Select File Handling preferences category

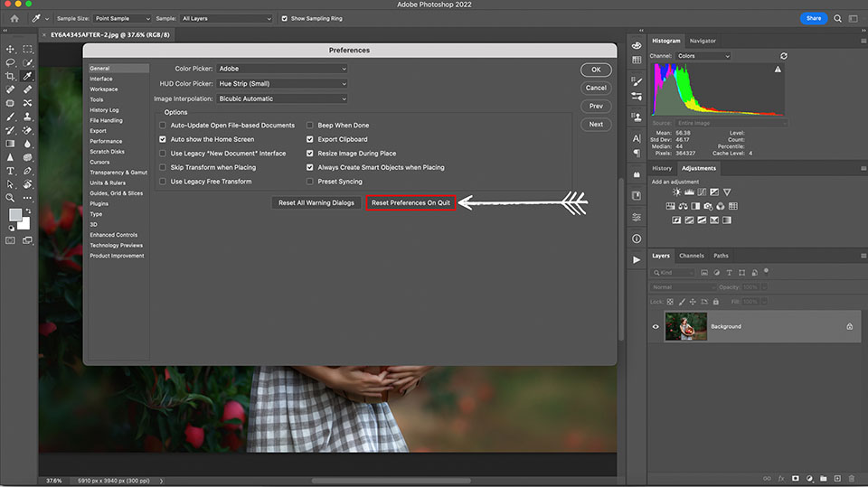click(x=107, y=120)
